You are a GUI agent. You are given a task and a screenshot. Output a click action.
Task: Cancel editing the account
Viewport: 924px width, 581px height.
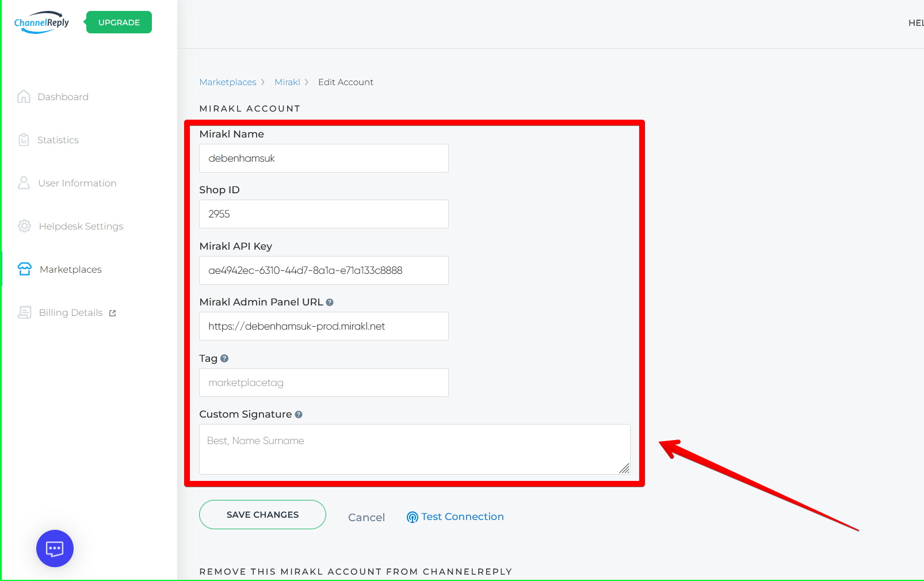point(366,517)
